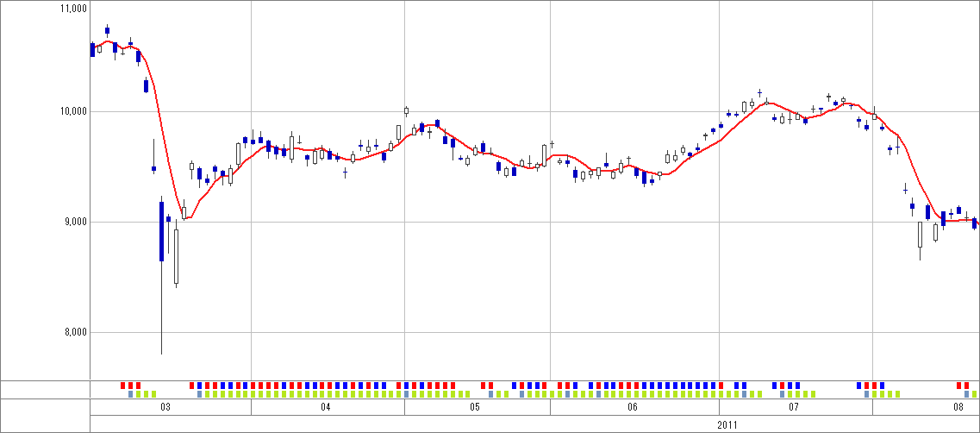Select the 03 month label
The height and width of the screenshot is (433, 980).
point(165,407)
